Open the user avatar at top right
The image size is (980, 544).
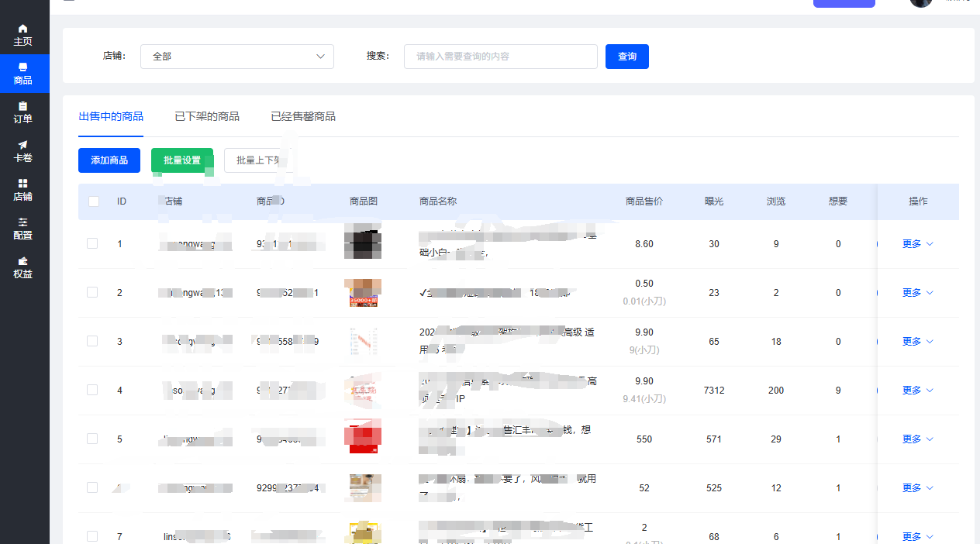pyautogui.click(x=920, y=3)
